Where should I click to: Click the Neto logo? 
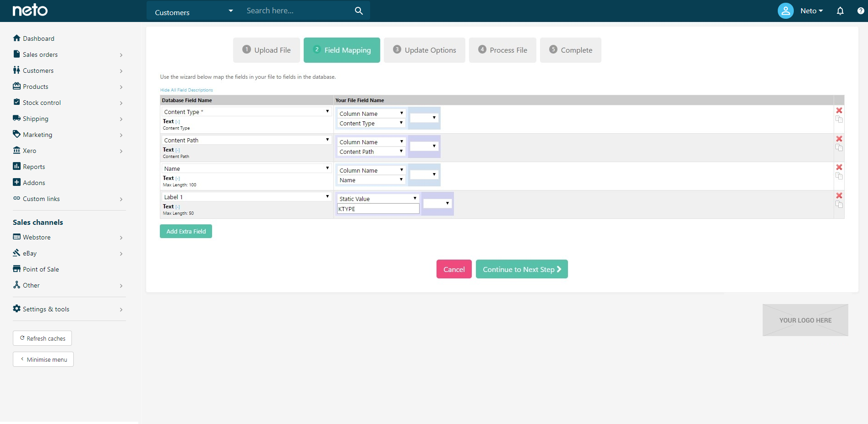pyautogui.click(x=30, y=10)
